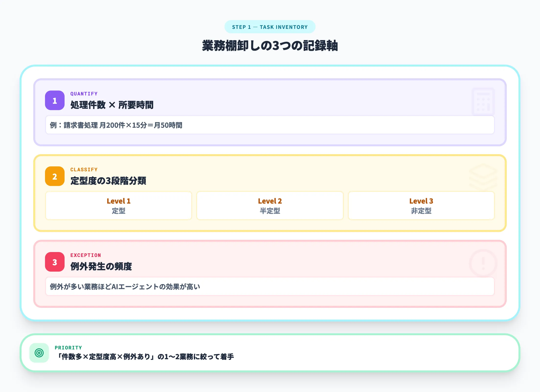Select the Level 1 定型 card
540x392 pixels.
(118, 206)
